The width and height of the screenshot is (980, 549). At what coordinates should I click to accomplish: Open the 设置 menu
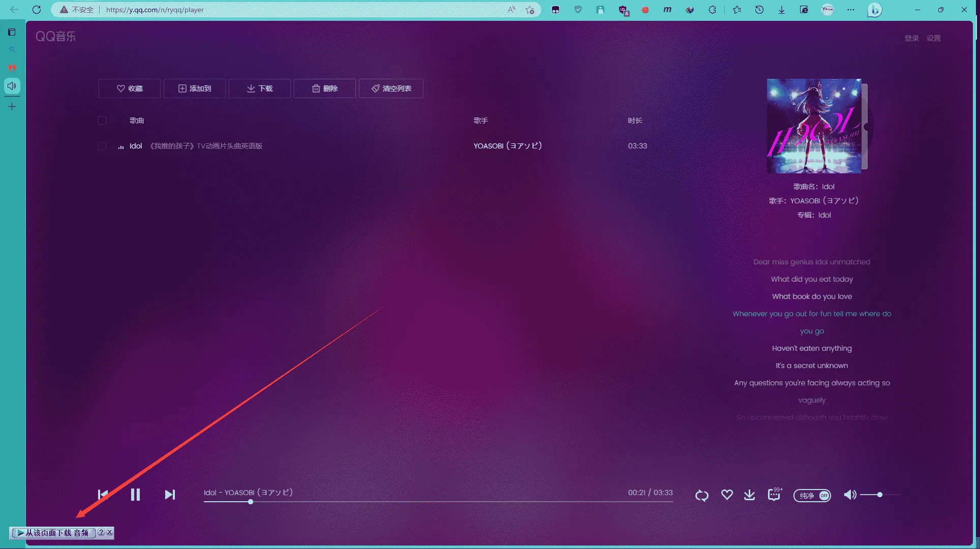[933, 38]
